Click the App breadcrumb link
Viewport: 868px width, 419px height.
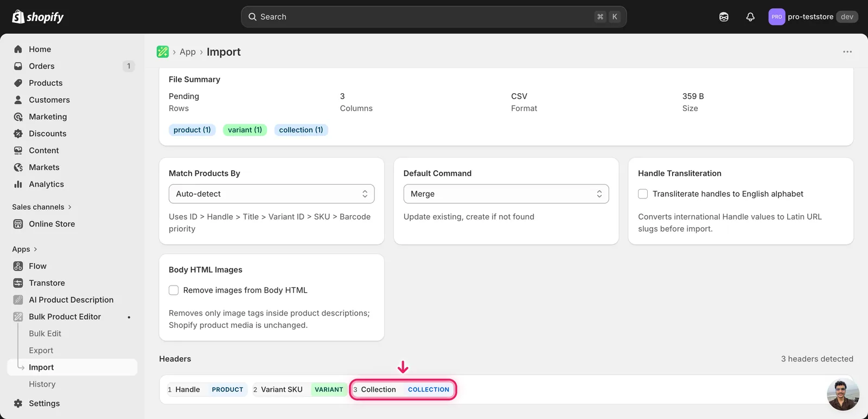point(188,51)
